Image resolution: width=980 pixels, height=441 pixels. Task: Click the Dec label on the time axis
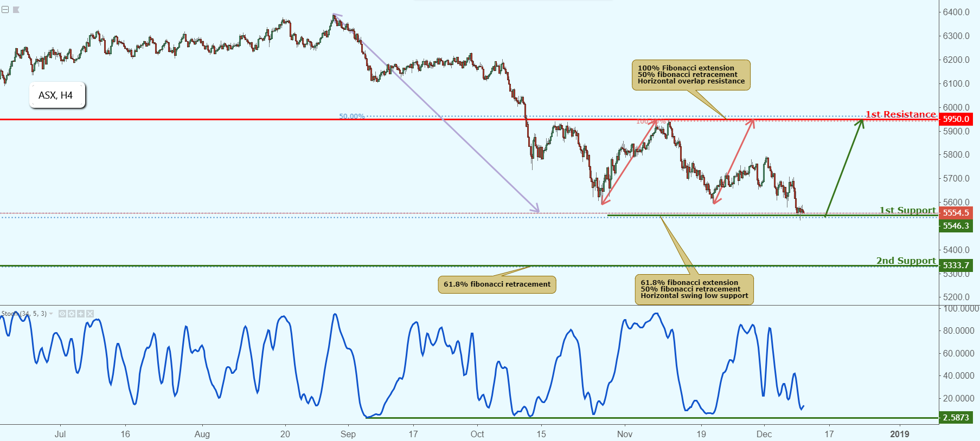point(764,434)
